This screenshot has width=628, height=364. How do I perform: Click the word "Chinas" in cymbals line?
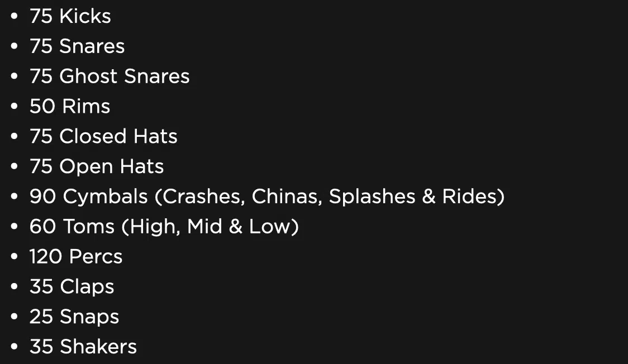(287, 197)
